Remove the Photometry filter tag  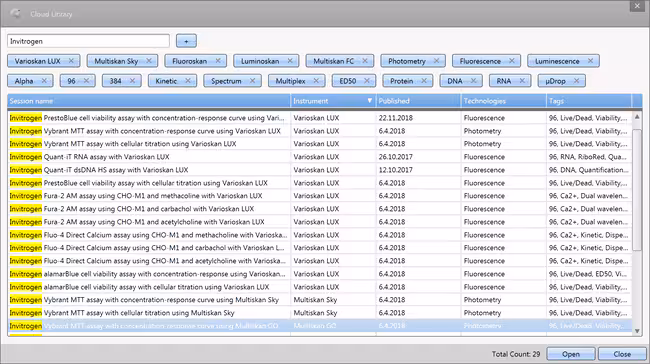coord(436,61)
